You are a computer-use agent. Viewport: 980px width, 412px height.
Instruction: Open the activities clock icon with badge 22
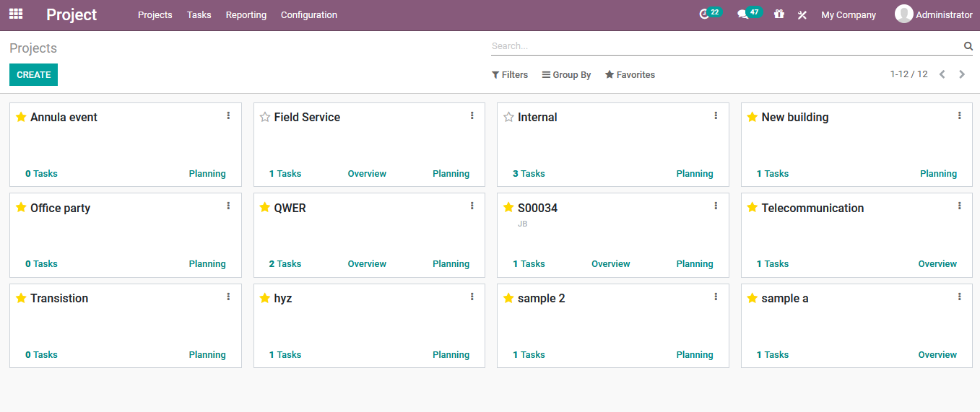pyautogui.click(x=705, y=14)
